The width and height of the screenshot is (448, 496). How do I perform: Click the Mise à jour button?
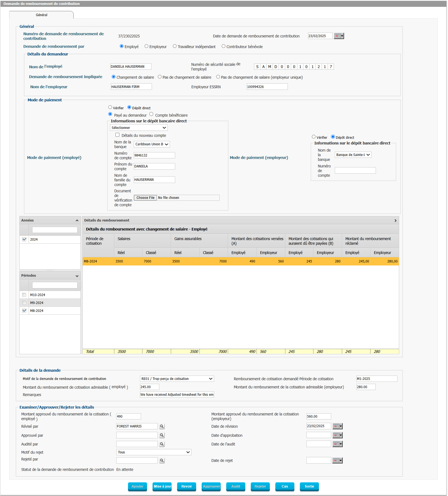coord(162,486)
